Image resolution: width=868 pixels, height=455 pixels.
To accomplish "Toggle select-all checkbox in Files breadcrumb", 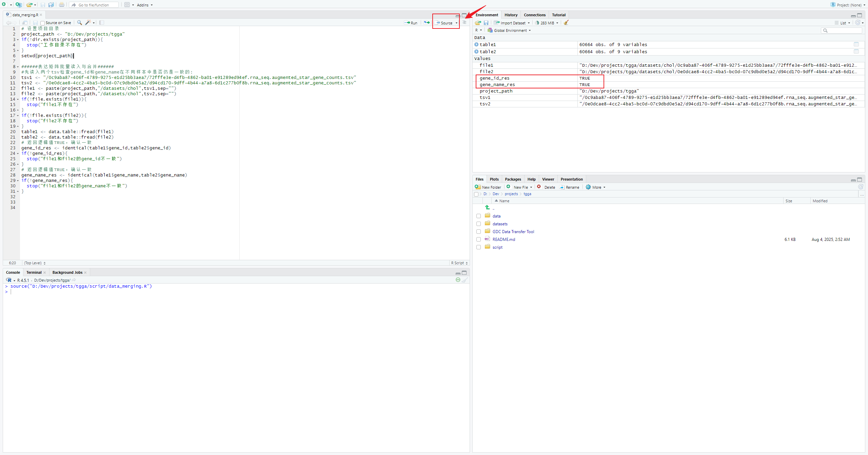I will pos(476,194).
